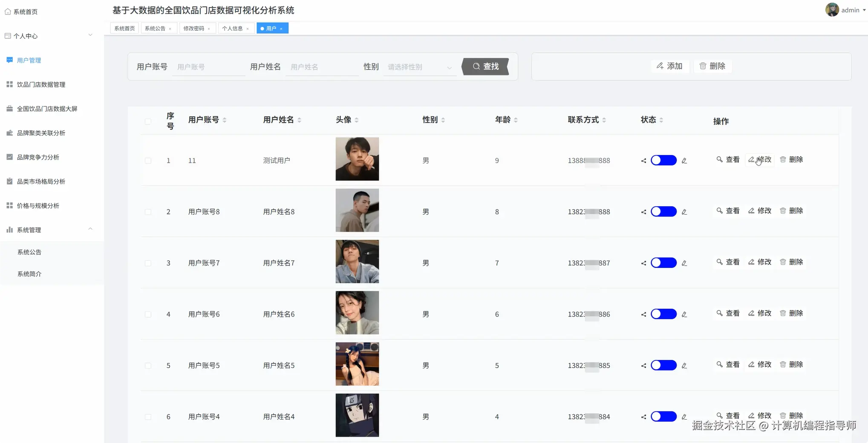Click 删除 for row 用户账号7
This screenshot has width=868, height=443.
pyautogui.click(x=791, y=262)
